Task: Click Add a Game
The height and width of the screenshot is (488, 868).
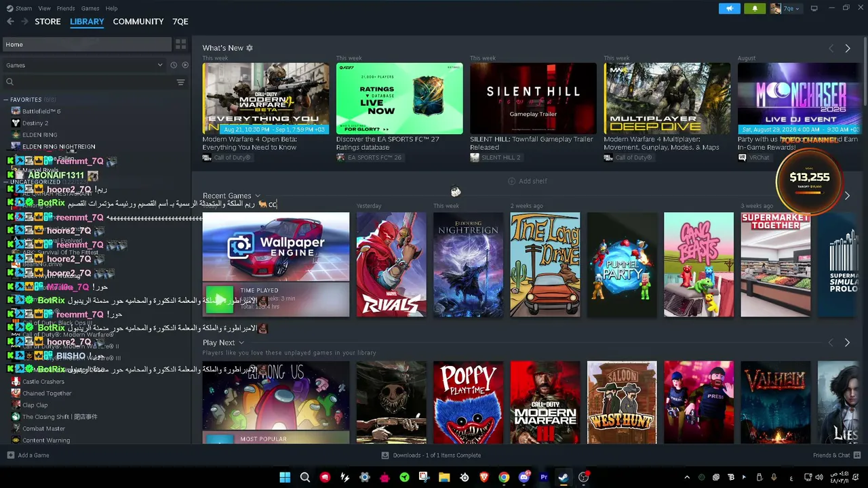Action: coord(28,455)
